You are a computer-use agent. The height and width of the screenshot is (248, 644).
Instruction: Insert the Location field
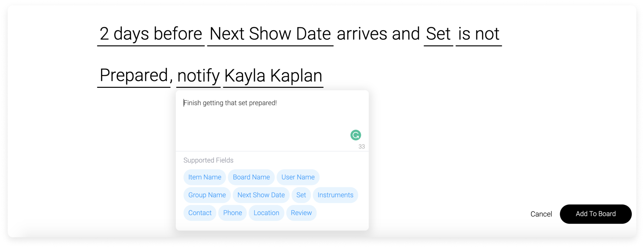pyautogui.click(x=266, y=213)
